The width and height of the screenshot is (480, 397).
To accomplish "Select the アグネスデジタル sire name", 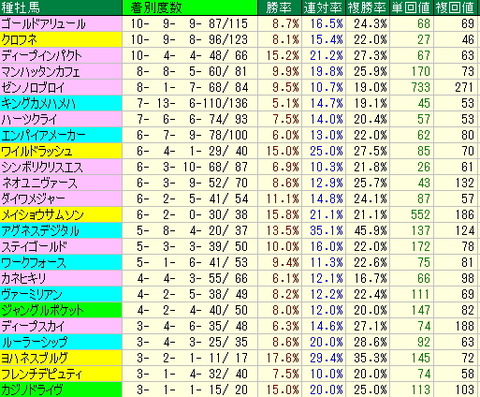I will pyautogui.click(x=40, y=231).
